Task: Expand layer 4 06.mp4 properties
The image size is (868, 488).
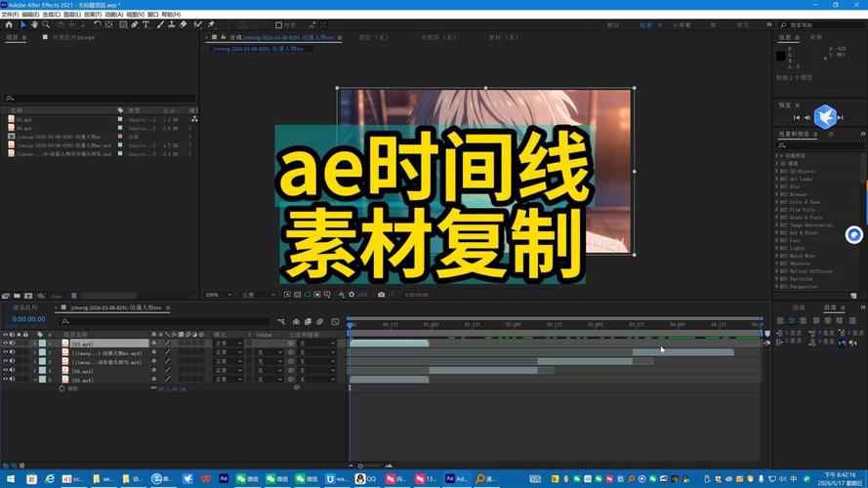Action: 35,370
